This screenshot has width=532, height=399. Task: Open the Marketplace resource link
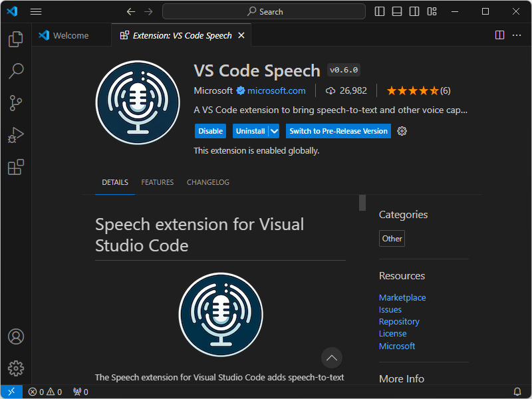click(402, 297)
